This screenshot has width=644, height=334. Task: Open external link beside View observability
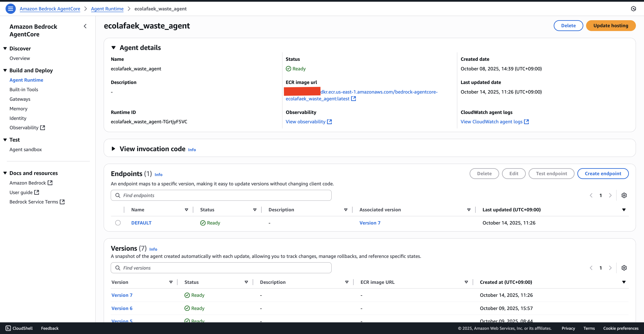(x=329, y=122)
